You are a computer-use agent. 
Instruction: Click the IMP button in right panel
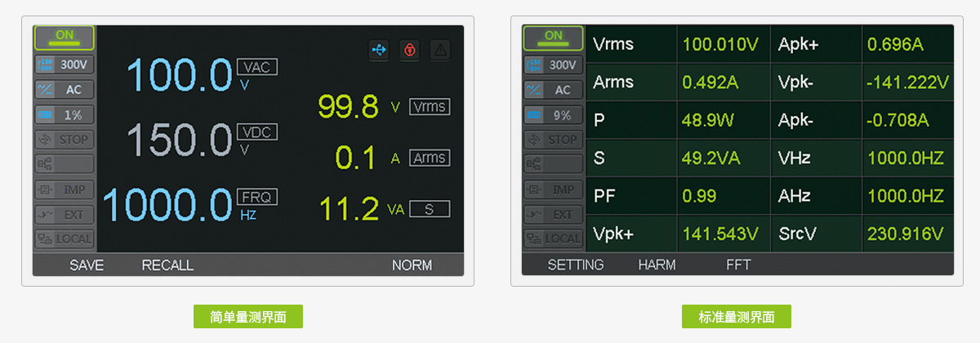pyautogui.click(x=554, y=189)
